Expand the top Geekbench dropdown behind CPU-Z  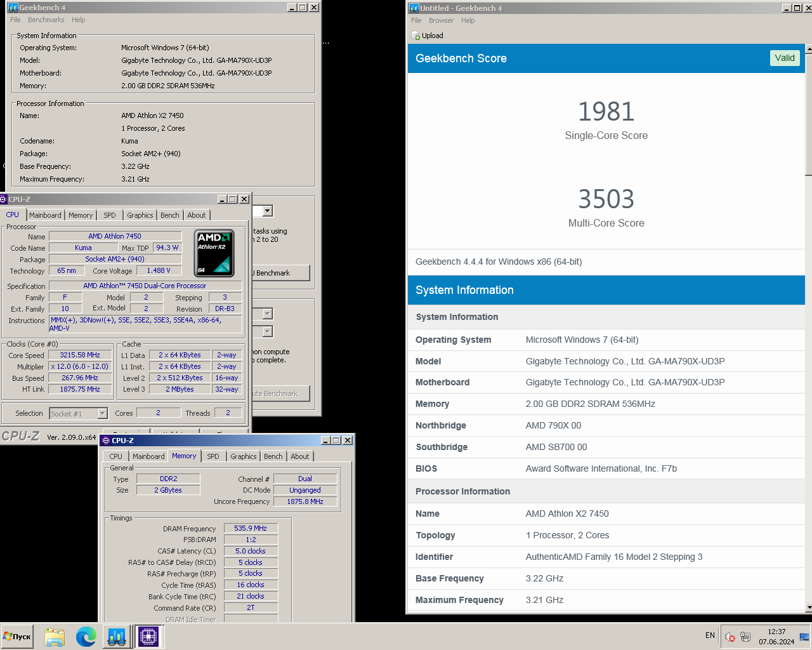268,211
